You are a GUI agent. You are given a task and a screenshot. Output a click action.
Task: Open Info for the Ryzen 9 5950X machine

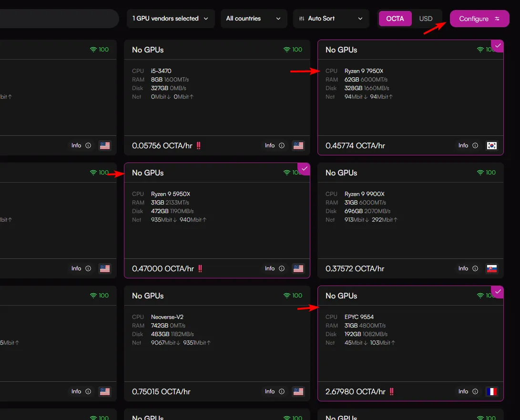pyautogui.click(x=275, y=268)
